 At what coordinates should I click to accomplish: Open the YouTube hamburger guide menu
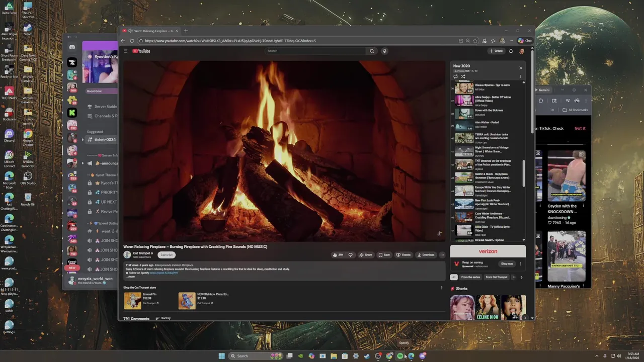pos(126,51)
